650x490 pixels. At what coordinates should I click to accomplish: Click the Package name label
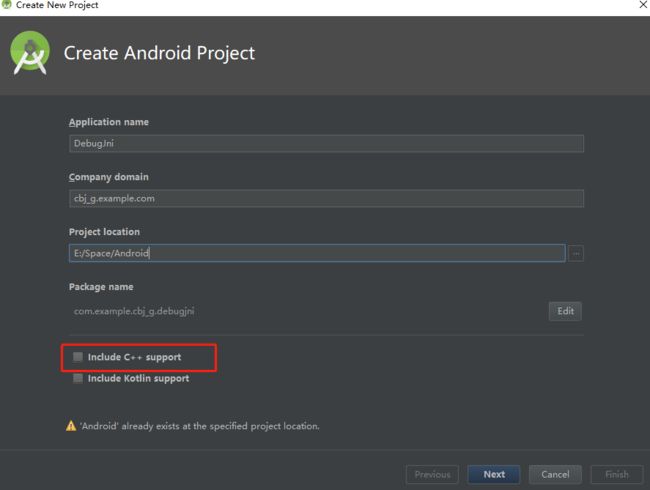point(101,287)
